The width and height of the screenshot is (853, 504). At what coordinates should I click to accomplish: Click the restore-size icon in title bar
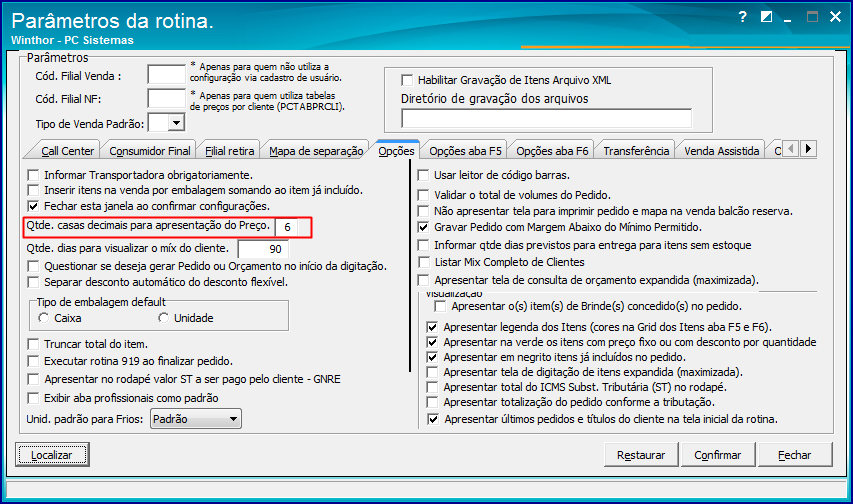766,17
